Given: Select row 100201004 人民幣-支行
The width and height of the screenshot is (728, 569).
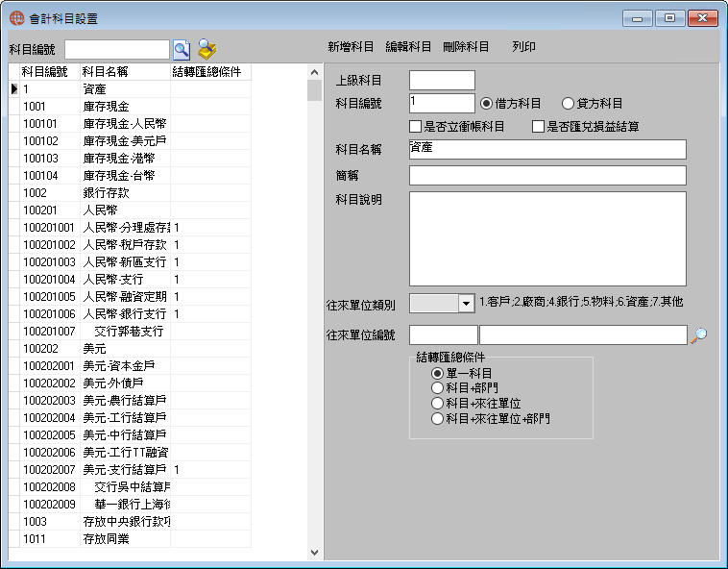Looking at the screenshot, I should pos(130,279).
